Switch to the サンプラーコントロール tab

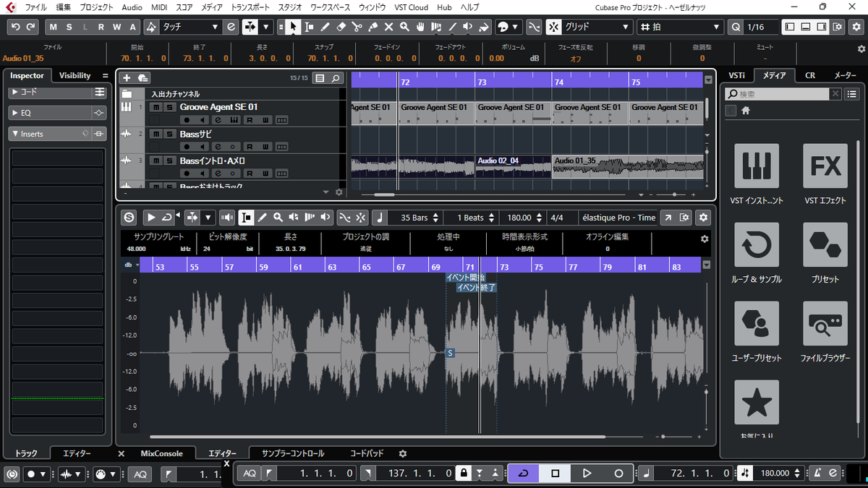[293, 453]
